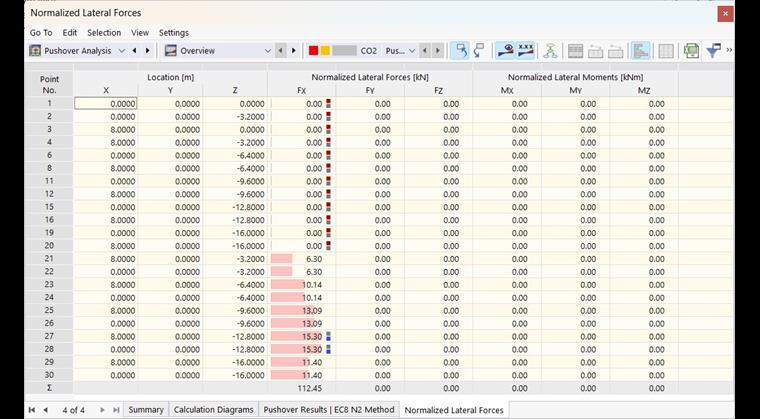Select the Normalized Lateral Forces tab
The height and width of the screenshot is (419, 760).
click(x=454, y=410)
